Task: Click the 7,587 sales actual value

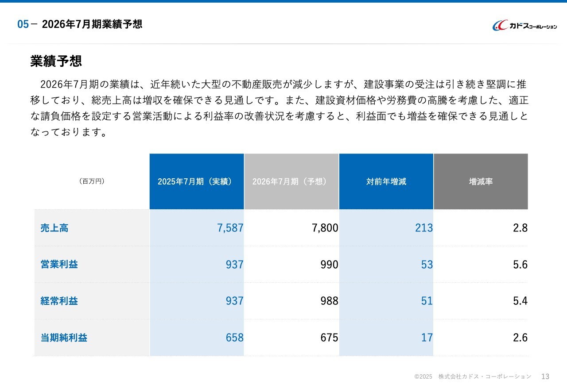Action: (230, 228)
